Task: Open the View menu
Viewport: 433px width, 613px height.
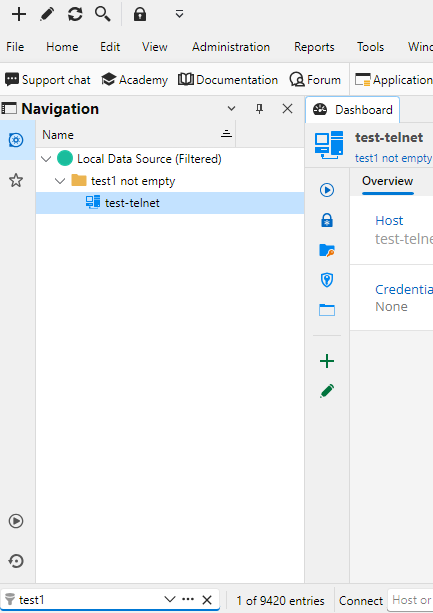Action: tap(155, 47)
